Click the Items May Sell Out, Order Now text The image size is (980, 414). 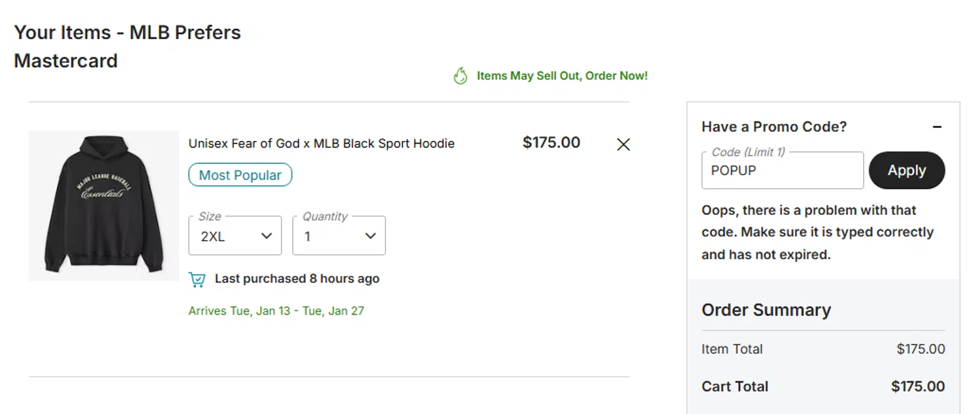click(x=562, y=76)
